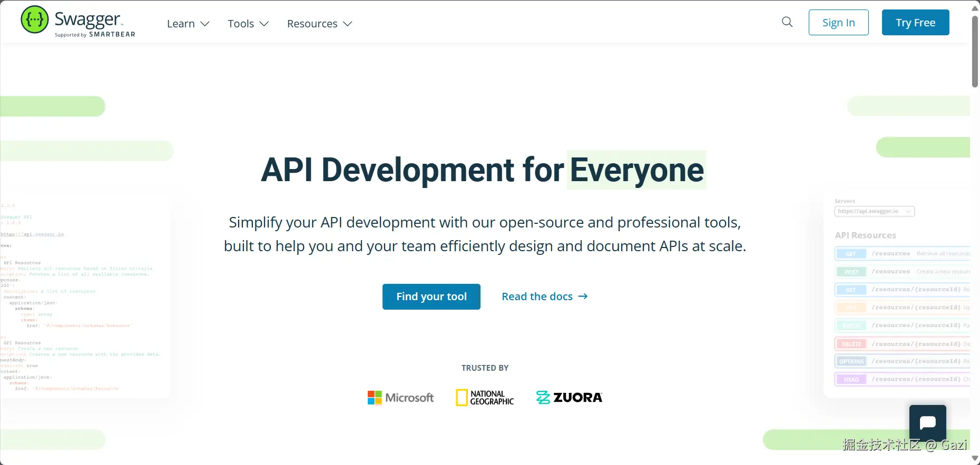
Task: Click the API Resources heading in preview
Action: [865, 235]
